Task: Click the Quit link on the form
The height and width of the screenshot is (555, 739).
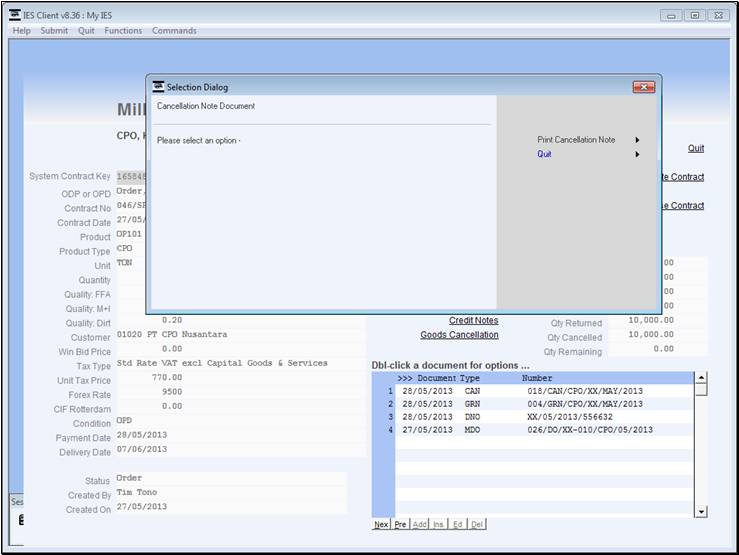Action: (696, 148)
